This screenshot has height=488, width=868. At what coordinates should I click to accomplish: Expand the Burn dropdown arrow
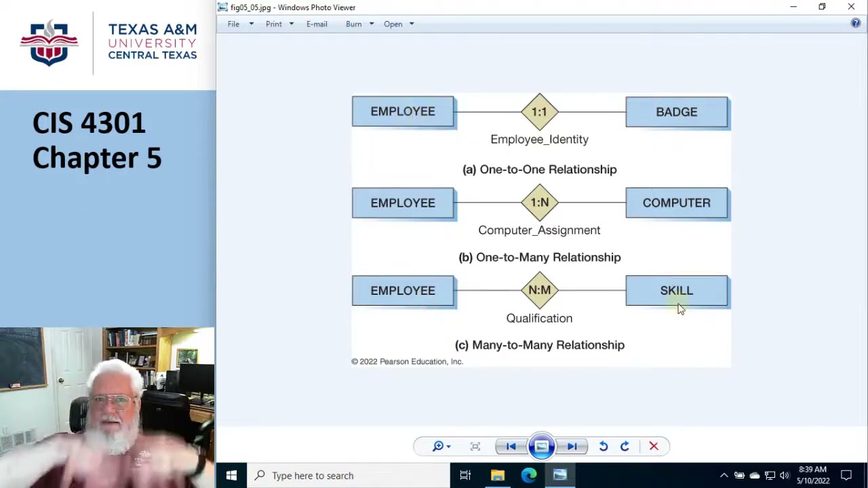point(371,24)
